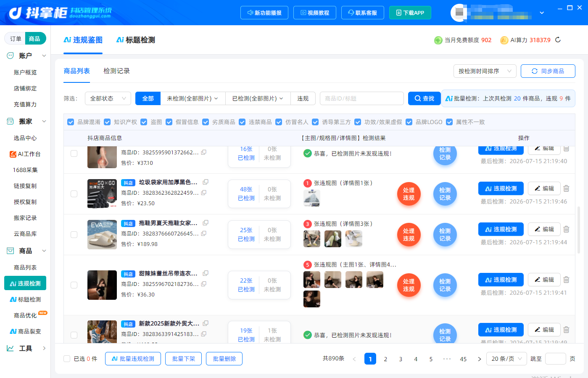
Task: Toggle the 违禁商品 checkbox
Action: (242, 122)
